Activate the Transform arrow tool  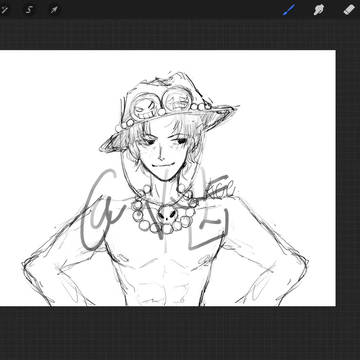click(54, 10)
